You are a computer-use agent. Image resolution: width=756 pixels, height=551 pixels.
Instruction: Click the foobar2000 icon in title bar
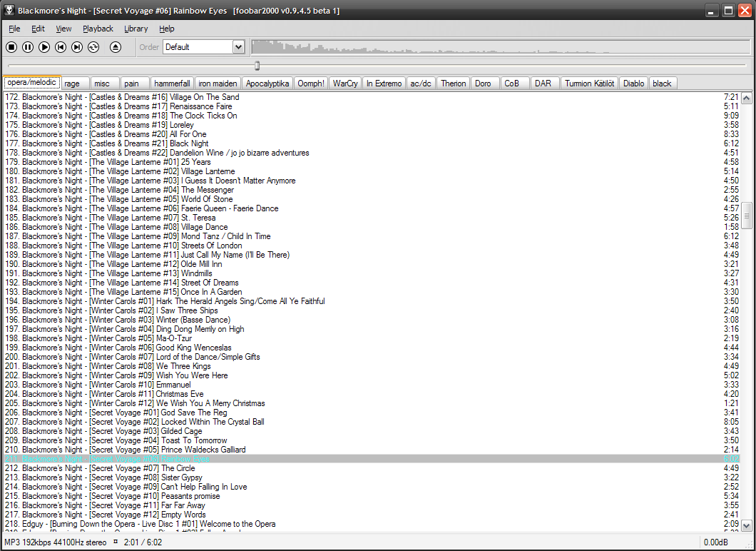point(9,10)
